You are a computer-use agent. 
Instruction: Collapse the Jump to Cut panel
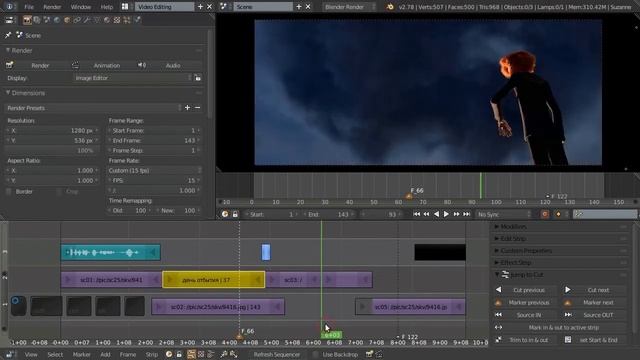pyautogui.click(x=497, y=275)
